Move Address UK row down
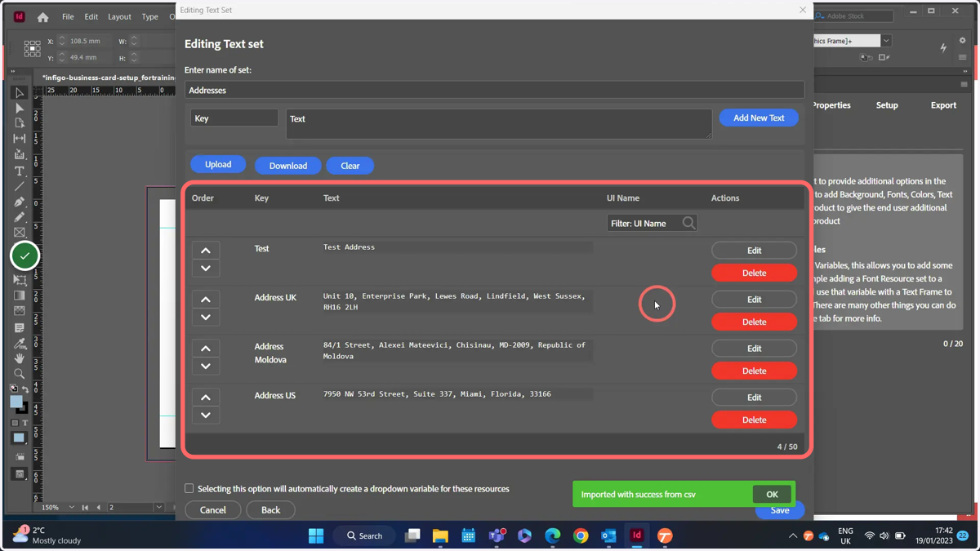The width and height of the screenshot is (980, 551). [x=206, y=318]
